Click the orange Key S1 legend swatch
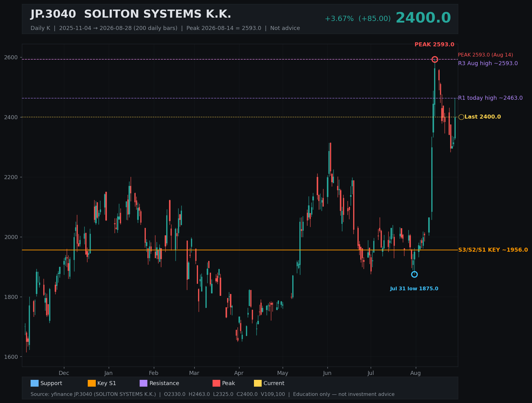This screenshot has height=403, width=532. 92,383
